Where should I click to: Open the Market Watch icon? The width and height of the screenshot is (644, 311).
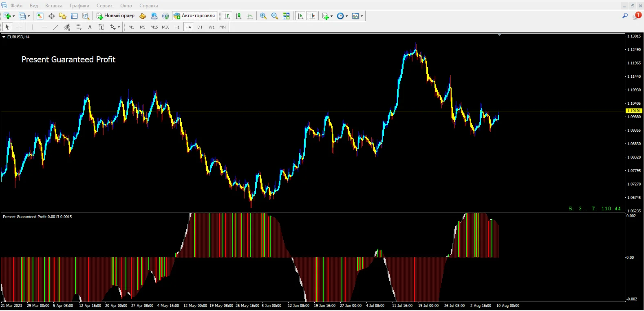40,16
